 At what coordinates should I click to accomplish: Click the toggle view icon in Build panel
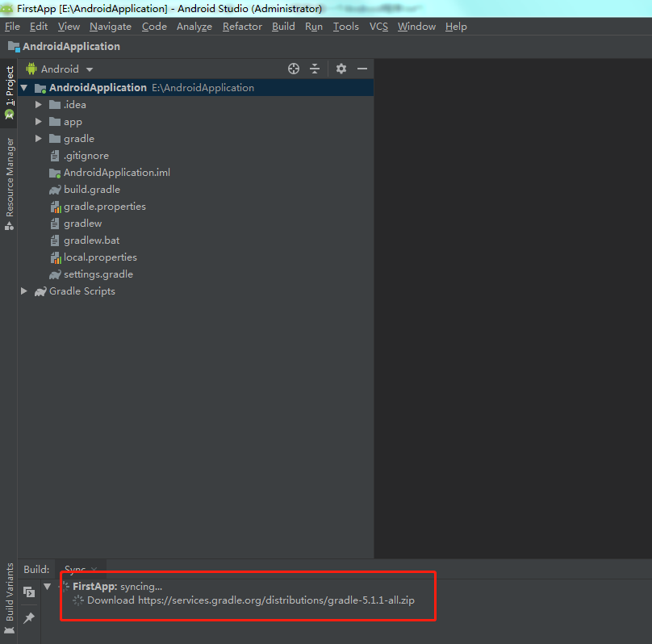pos(29,592)
